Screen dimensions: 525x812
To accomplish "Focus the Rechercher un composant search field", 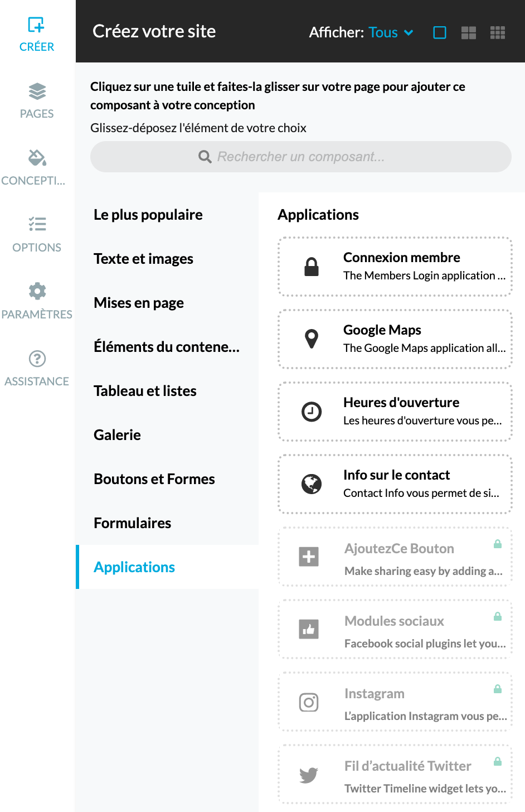I will coord(301,157).
